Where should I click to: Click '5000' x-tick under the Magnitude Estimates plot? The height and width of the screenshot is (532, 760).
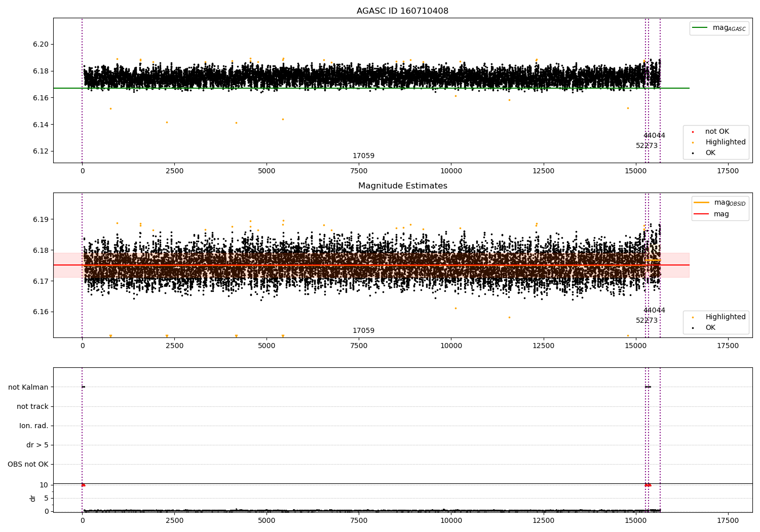[x=267, y=346]
